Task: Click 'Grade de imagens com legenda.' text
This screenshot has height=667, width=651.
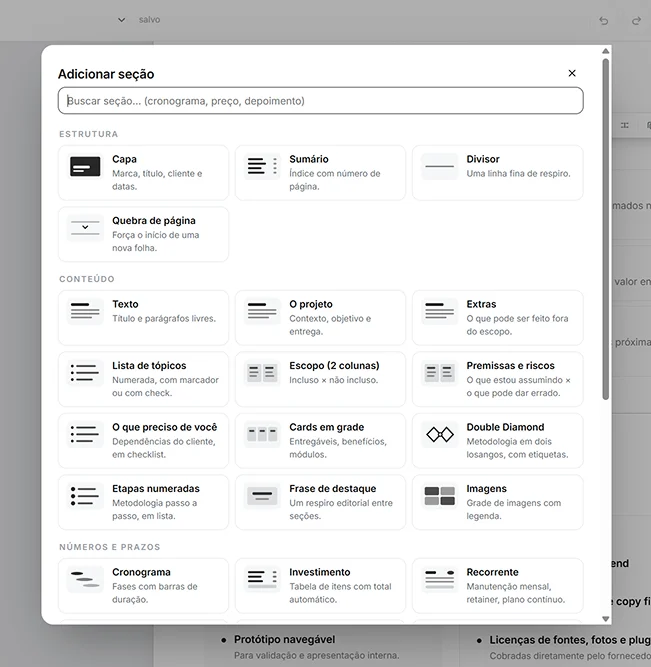Action: (x=514, y=509)
